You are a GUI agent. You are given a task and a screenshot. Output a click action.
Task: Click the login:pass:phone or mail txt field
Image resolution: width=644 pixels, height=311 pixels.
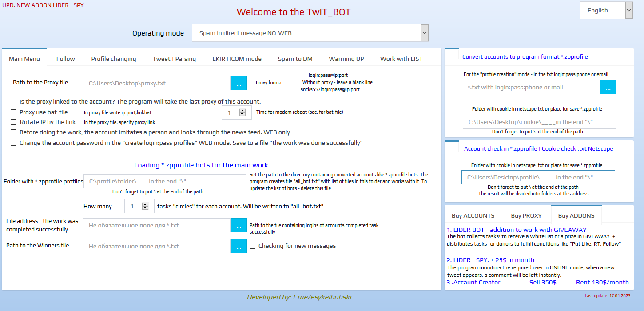[531, 87]
